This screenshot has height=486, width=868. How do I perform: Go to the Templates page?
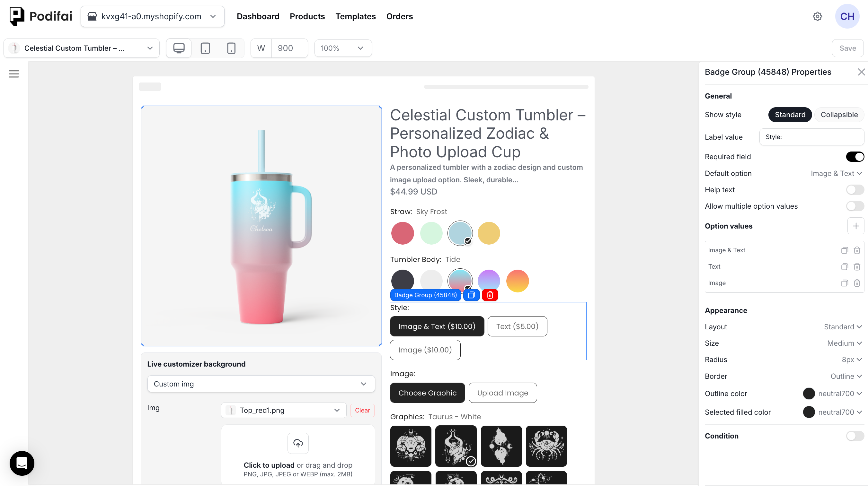click(x=355, y=16)
